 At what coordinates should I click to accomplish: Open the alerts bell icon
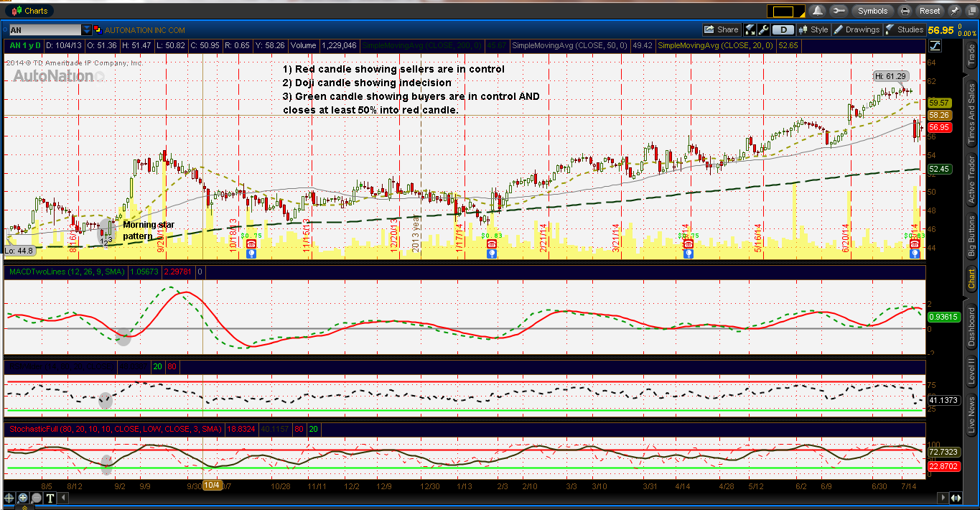(x=817, y=11)
